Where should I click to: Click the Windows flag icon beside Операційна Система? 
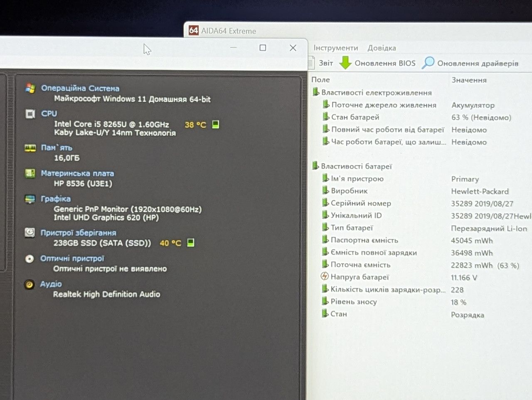click(x=30, y=88)
